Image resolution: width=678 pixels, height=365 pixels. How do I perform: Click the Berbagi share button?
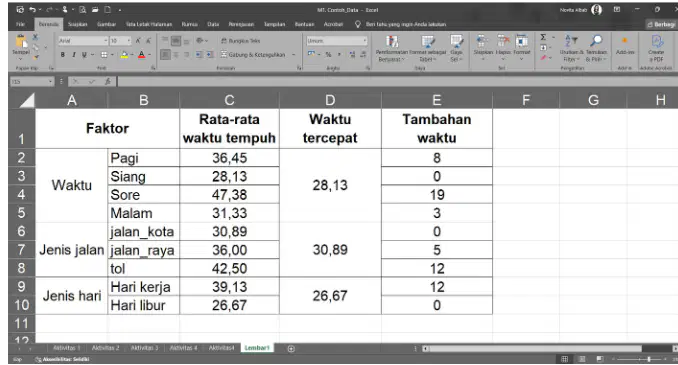pyautogui.click(x=661, y=24)
